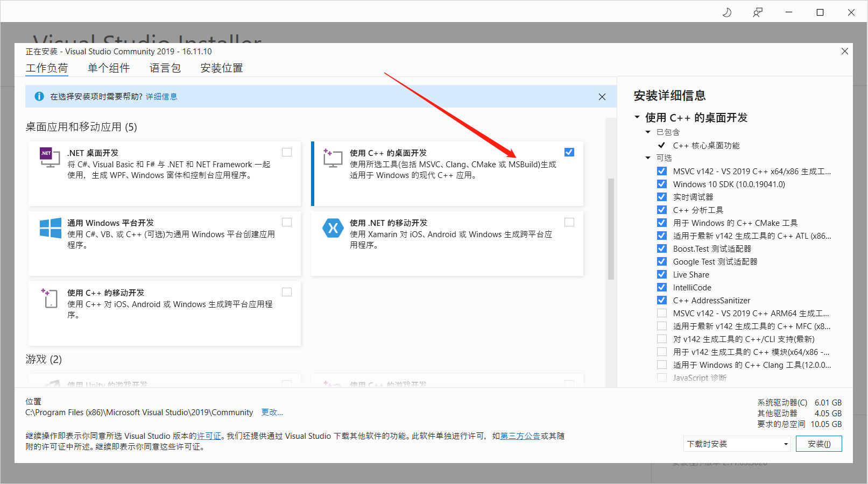Image resolution: width=868 pixels, height=484 pixels.
Task: Enable MSVC v142 ARM64 生成工具
Action: (x=661, y=313)
